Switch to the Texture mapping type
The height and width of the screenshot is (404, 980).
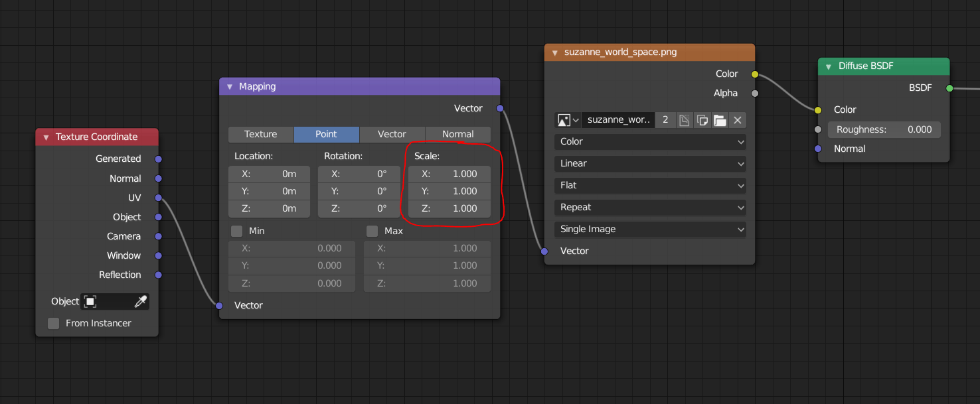coord(260,134)
